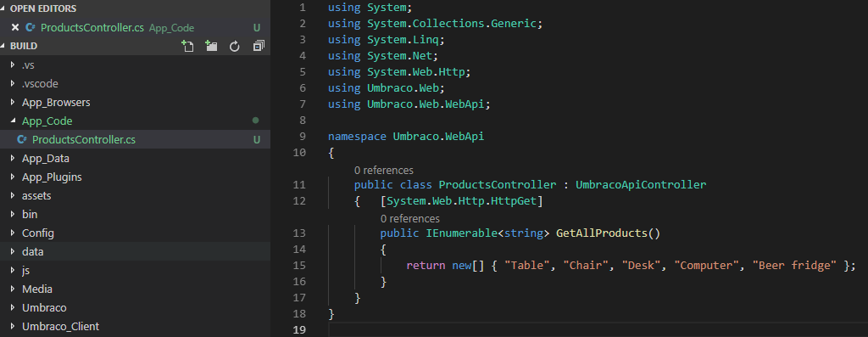Expand the Umbraco_Client folder
The height and width of the screenshot is (337, 868).
tap(14, 327)
